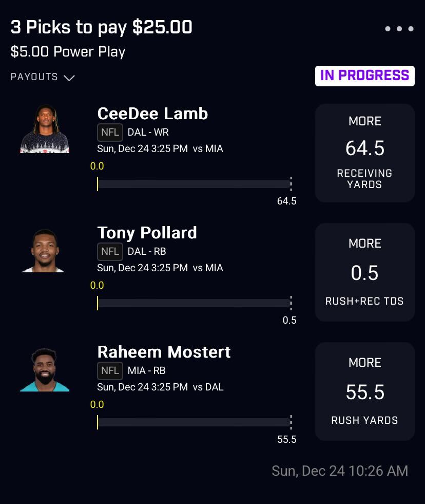Click the 3 Picks to pay $25.00 header
This screenshot has width=425, height=504.
click(102, 27)
